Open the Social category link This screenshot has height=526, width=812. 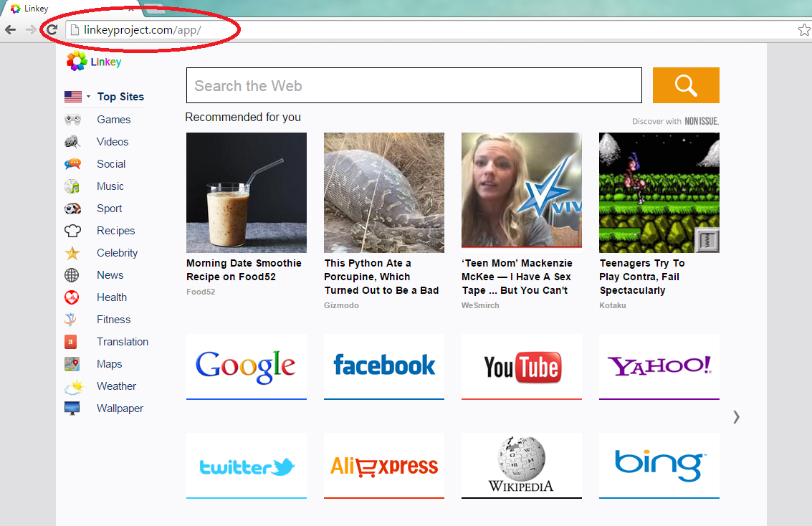[x=111, y=164]
